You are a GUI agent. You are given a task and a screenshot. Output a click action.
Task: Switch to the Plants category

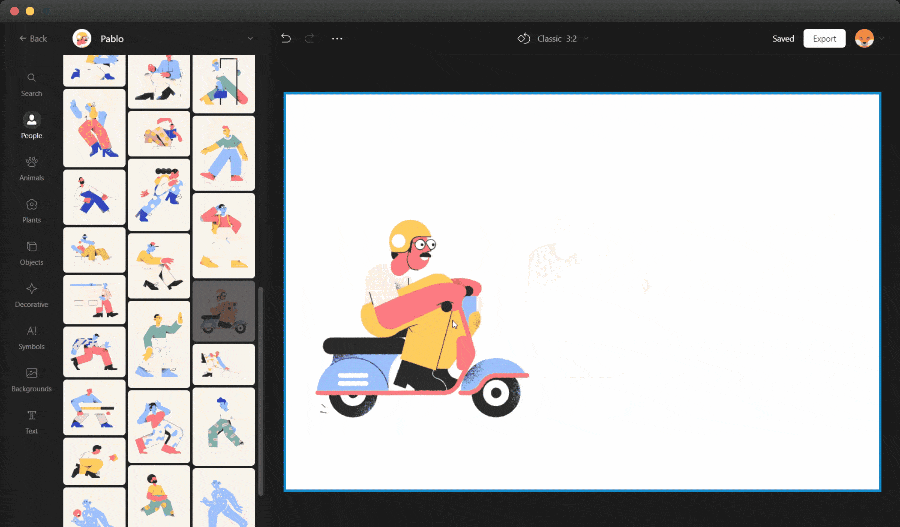point(32,211)
